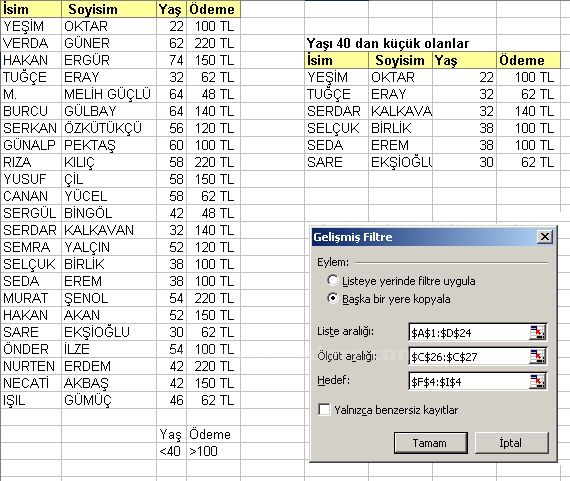Select title 'Yaşı 40 dan küçük olanlar'
This screenshot has height=481, width=570.
[388, 43]
